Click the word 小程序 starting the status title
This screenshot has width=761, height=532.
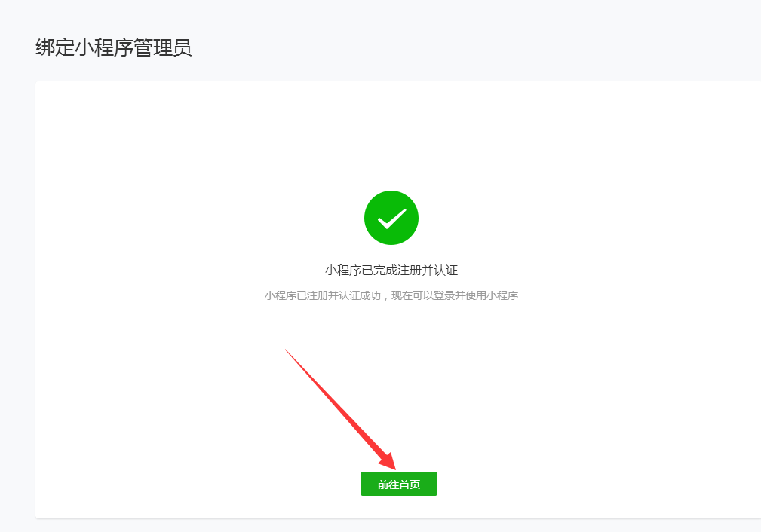[343, 270]
